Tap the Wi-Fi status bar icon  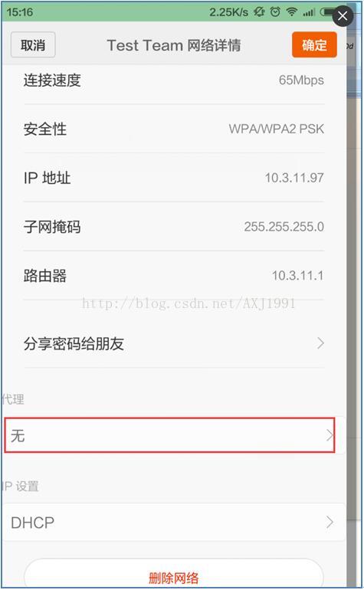[x=291, y=12]
